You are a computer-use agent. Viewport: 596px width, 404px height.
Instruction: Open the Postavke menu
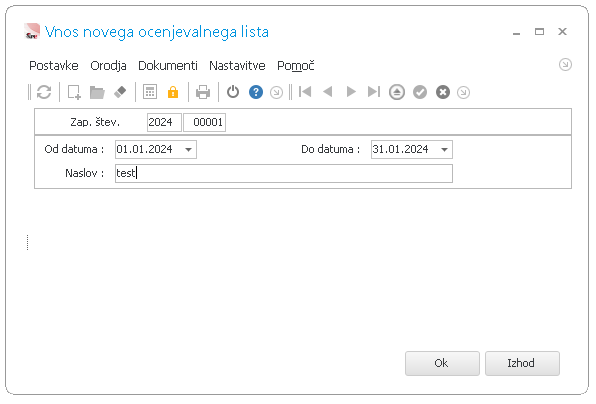coord(54,65)
